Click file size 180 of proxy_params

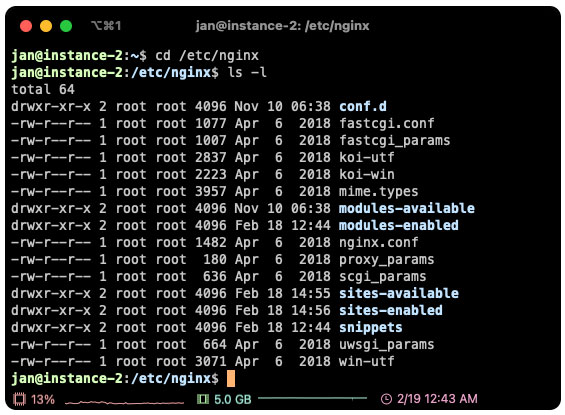(x=215, y=260)
